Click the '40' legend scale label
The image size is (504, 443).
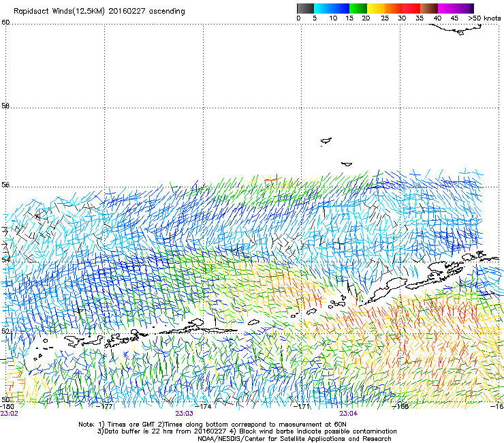(x=437, y=18)
